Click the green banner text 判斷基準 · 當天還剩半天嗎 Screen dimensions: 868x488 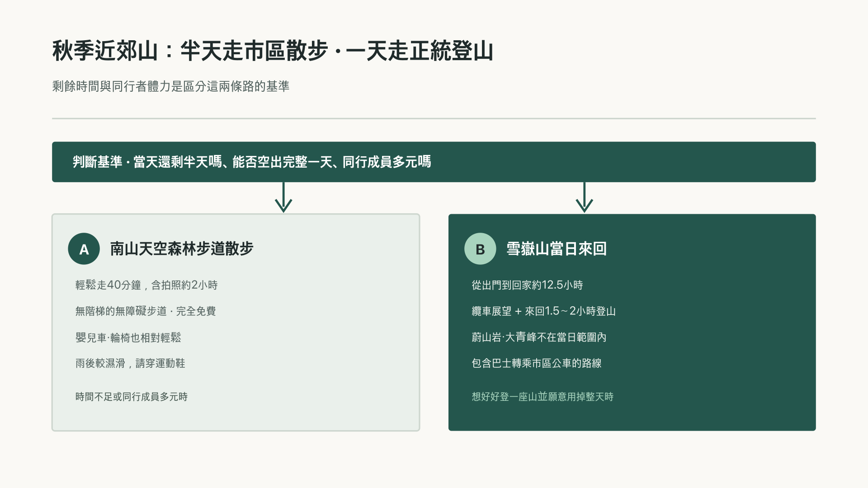coord(147,162)
